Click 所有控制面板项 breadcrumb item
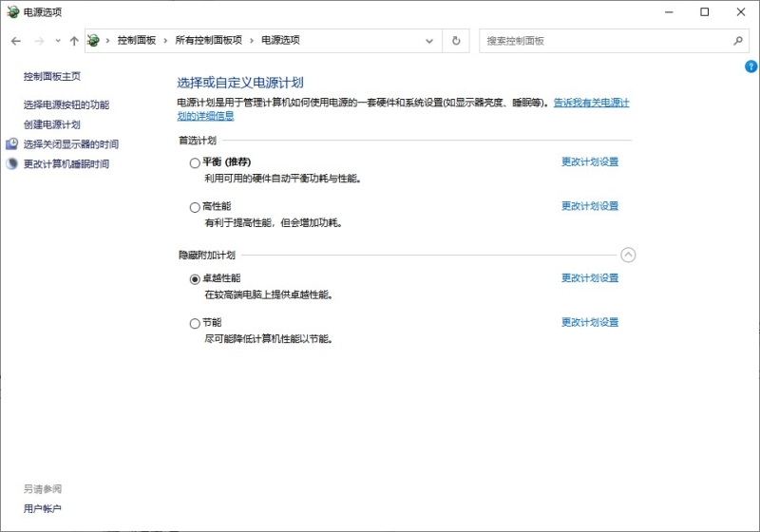Viewport: 760px width, 532px height. pos(208,40)
